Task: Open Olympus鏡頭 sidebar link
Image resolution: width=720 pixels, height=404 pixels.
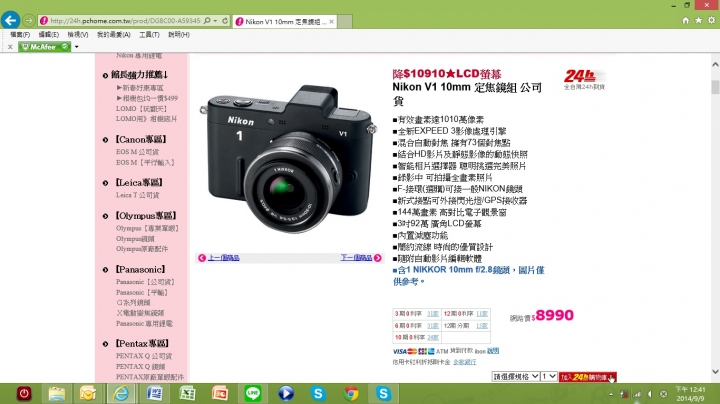Action: click(x=135, y=239)
